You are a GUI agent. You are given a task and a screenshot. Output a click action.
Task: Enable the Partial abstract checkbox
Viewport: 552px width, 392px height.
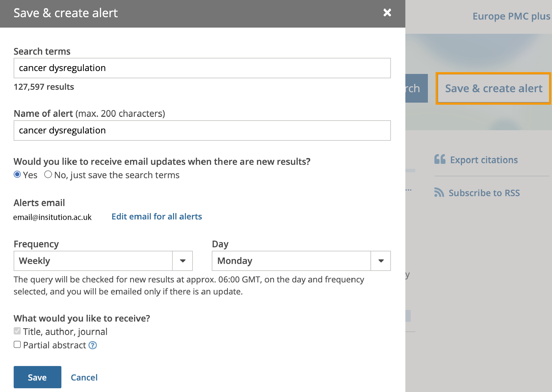[x=17, y=345]
